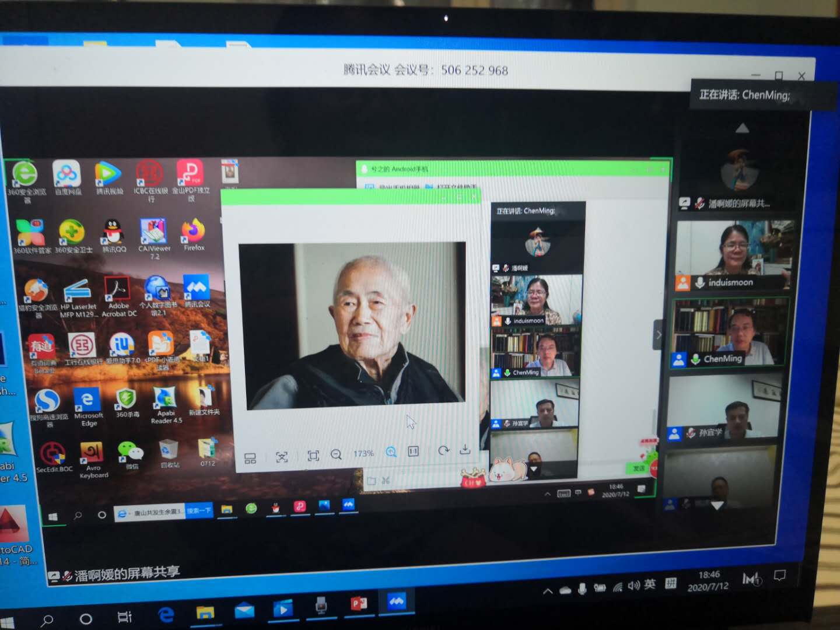The image size is (840, 630).
Task: Toggle ChenMing's green microphone icon
Action: pos(695,359)
